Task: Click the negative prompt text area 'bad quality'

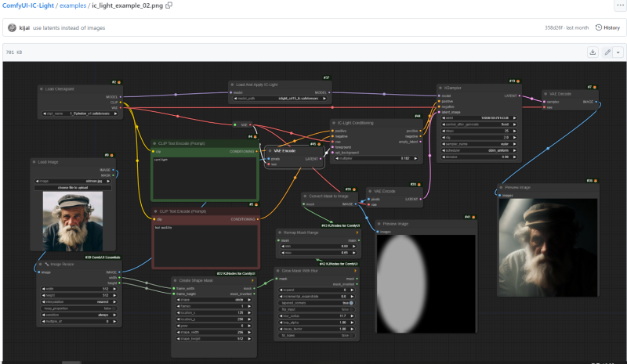Action: (x=205, y=246)
